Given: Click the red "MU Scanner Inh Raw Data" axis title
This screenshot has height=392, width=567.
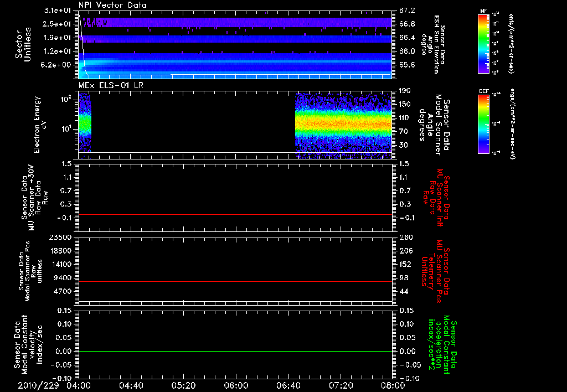Looking at the screenshot, I should coord(437,198).
